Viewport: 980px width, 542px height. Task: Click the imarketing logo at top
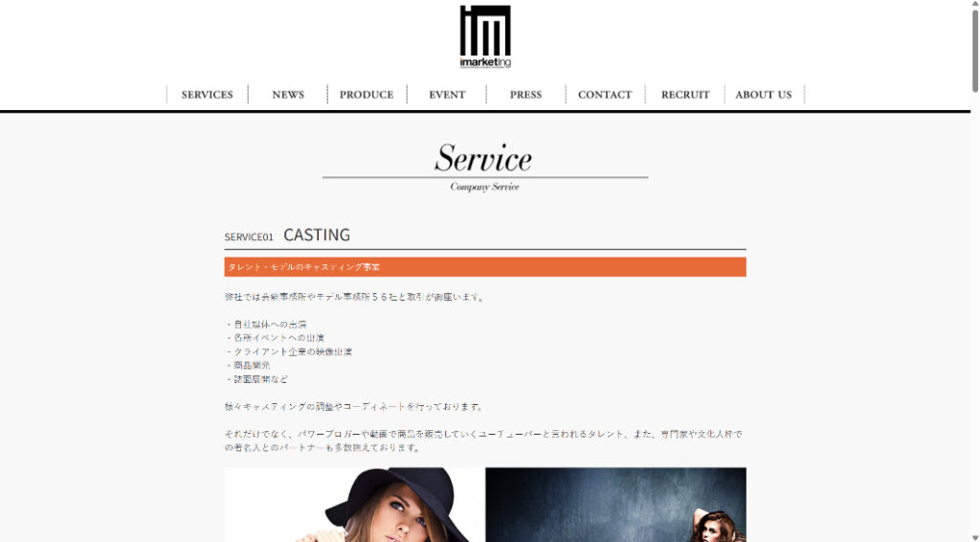(485, 36)
